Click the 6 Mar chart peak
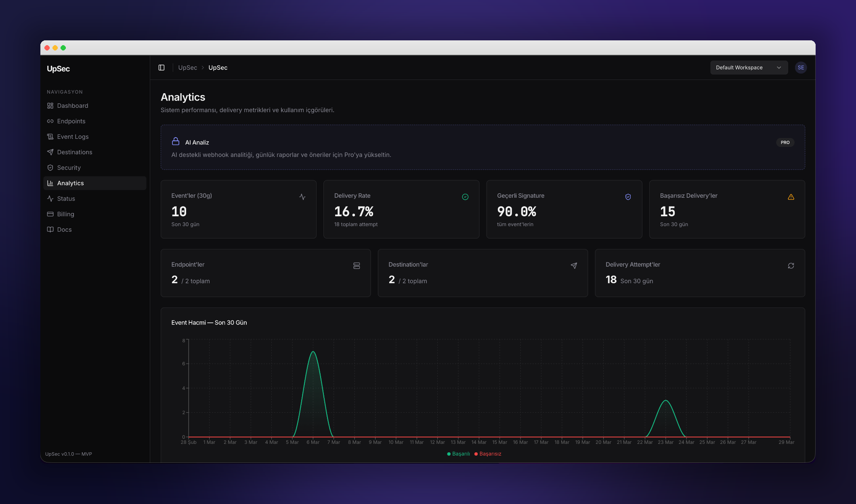Screen dimensions: 856x504 [313, 352]
